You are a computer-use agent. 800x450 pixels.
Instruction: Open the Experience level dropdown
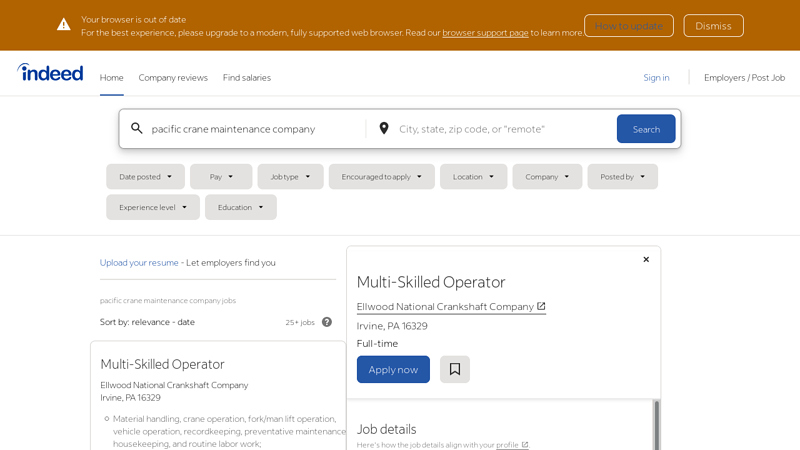(x=153, y=207)
